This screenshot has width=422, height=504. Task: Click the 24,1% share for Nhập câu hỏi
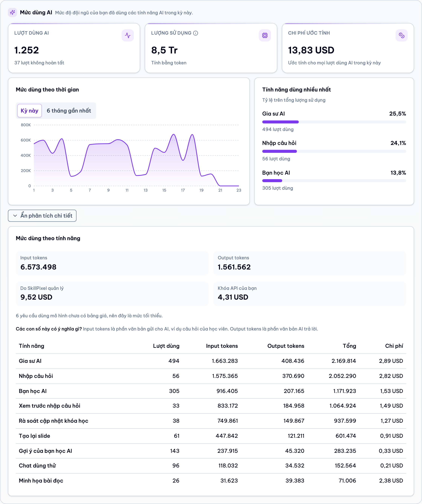tap(398, 143)
